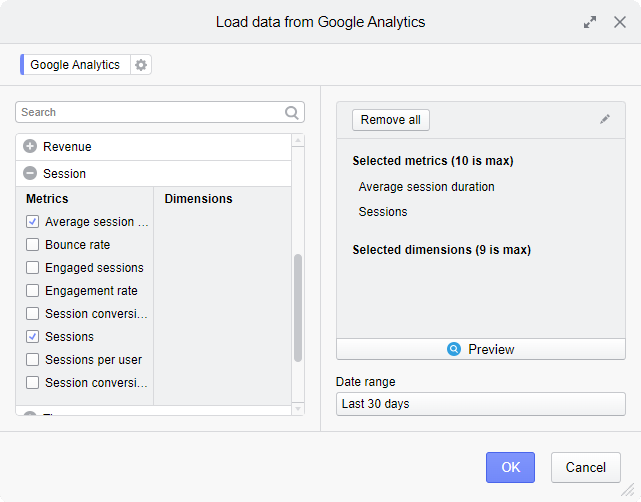Viewport: 641px width, 502px height.
Task: Check the Session conversion checkbox above Sessions
Action: 33,314
